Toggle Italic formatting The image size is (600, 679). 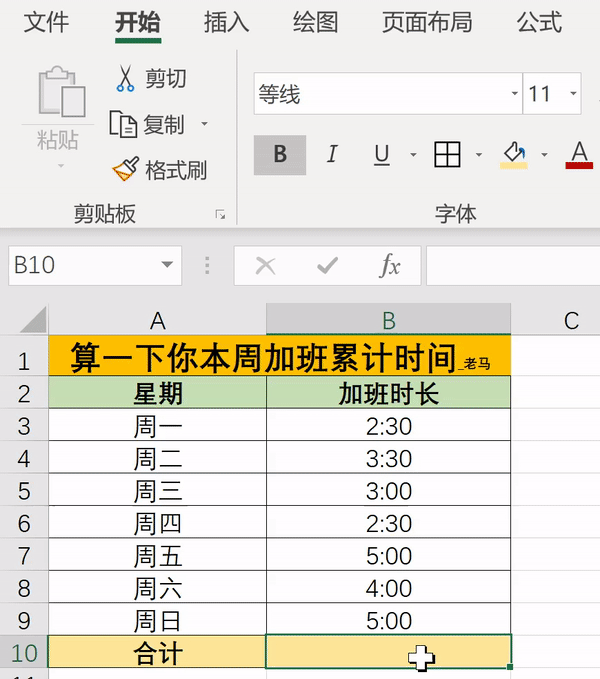[332, 155]
